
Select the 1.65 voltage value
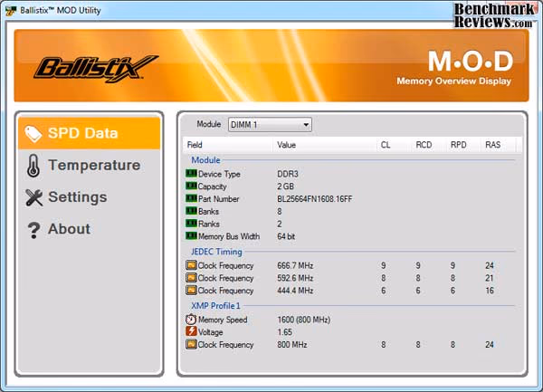coord(285,332)
